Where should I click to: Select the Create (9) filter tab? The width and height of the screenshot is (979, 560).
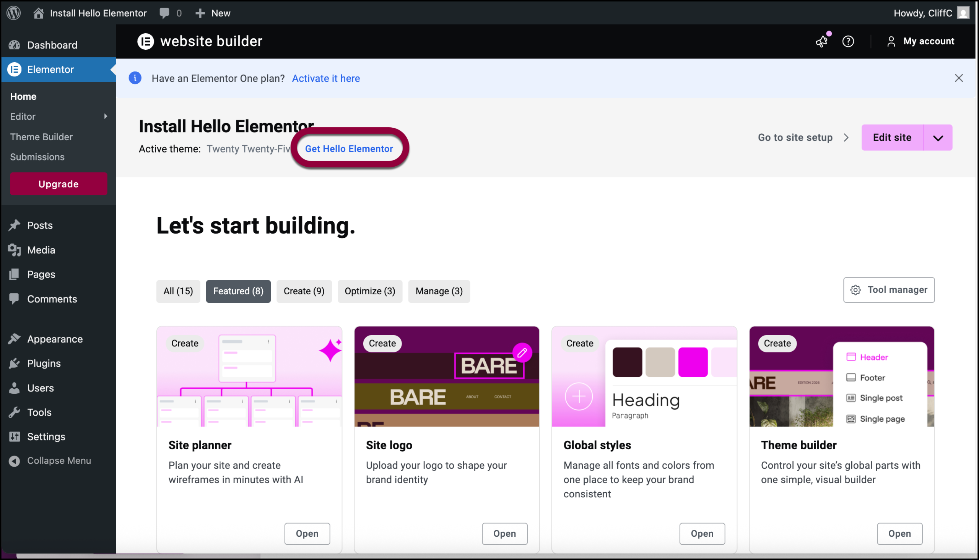[304, 291]
